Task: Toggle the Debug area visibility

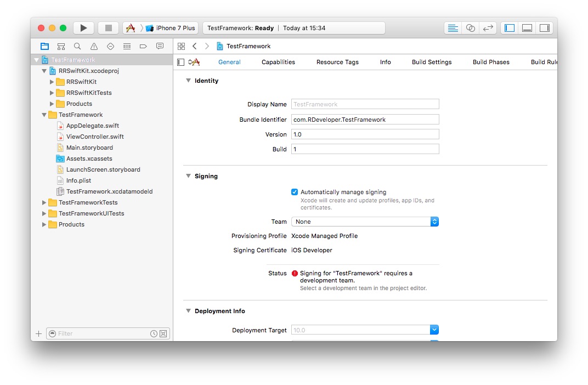Action: tap(527, 28)
